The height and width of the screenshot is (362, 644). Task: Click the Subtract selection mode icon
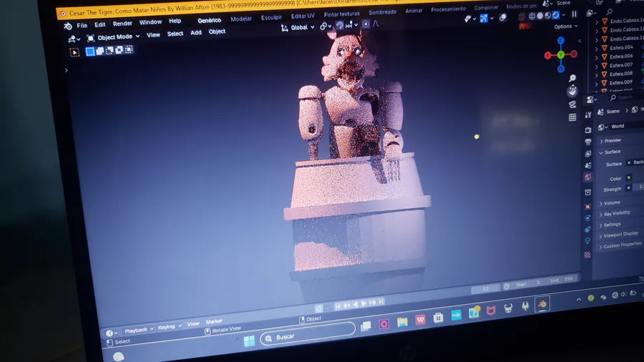[x=109, y=51]
